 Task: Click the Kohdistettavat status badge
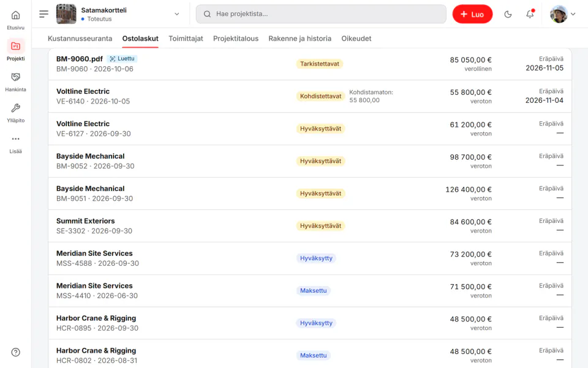pos(320,96)
